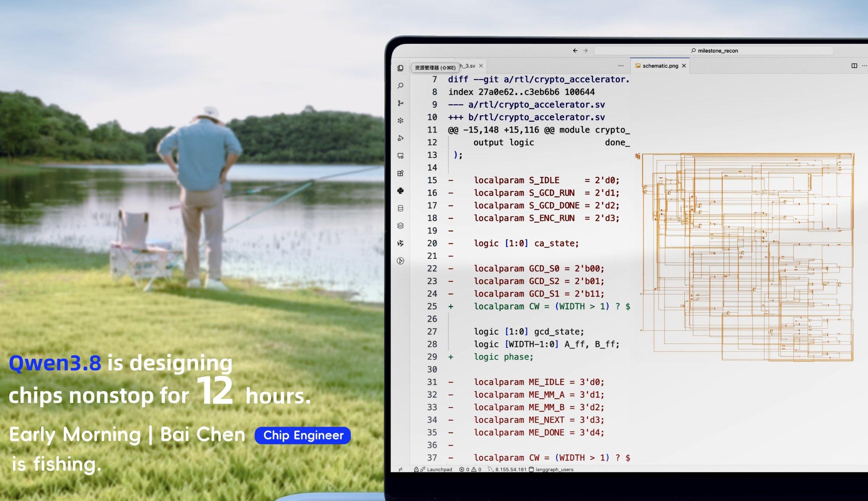
Task: Open the Search view in the activity bar
Action: (400, 86)
